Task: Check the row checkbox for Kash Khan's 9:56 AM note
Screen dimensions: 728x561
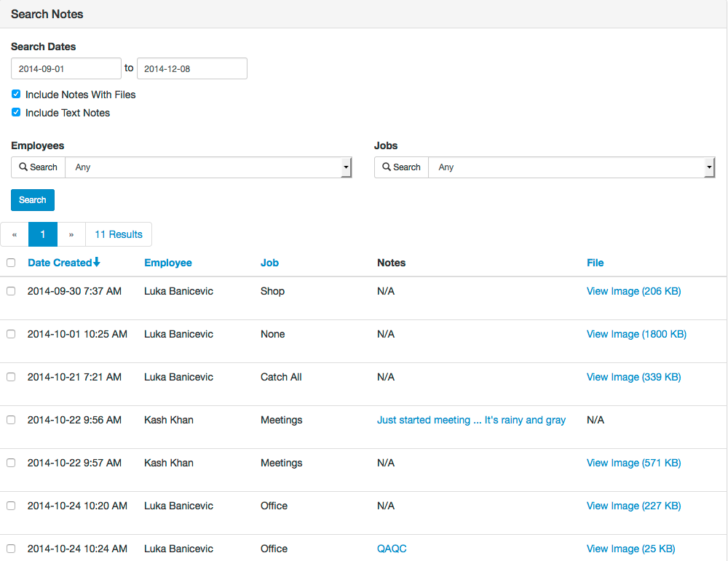Action: tap(11, 419)
